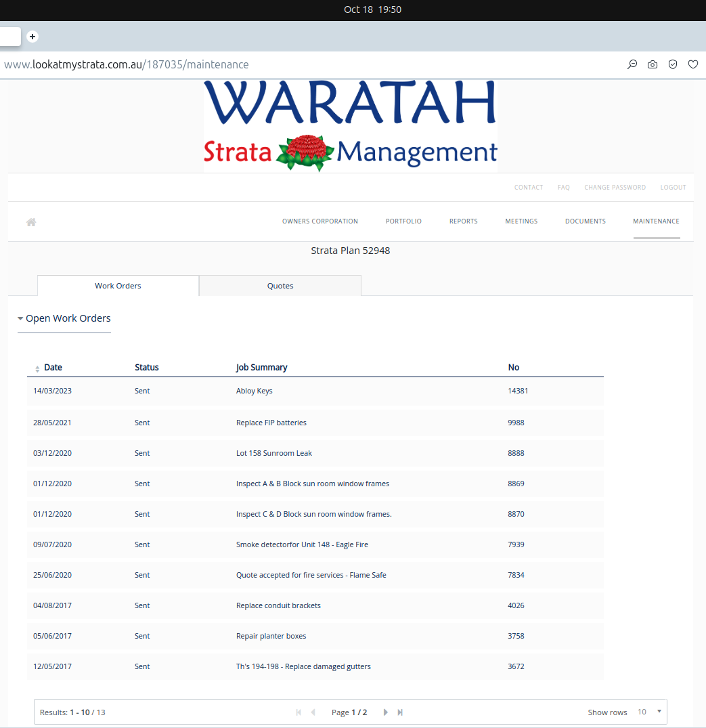Screen dimensions: 706x728
Task: Click work order number 8870
Action: 516,514
